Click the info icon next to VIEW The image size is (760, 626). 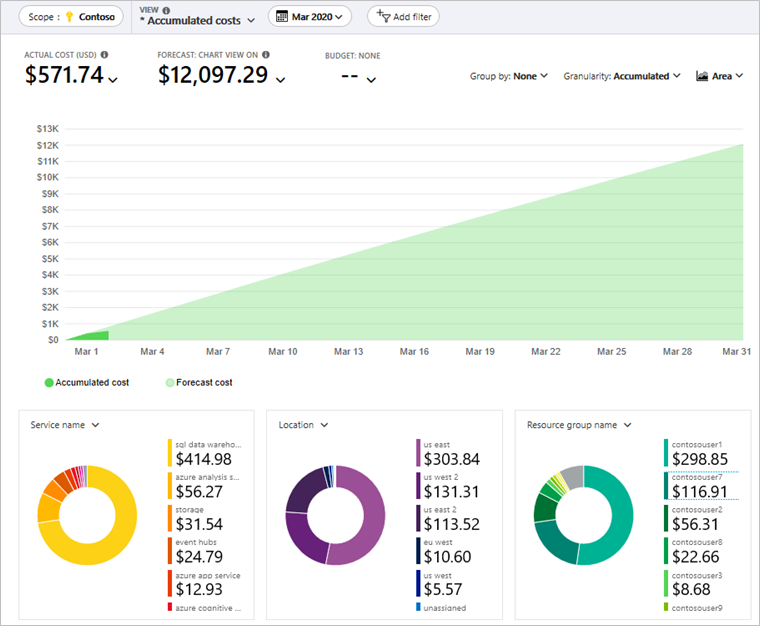(x=166, y=10)
